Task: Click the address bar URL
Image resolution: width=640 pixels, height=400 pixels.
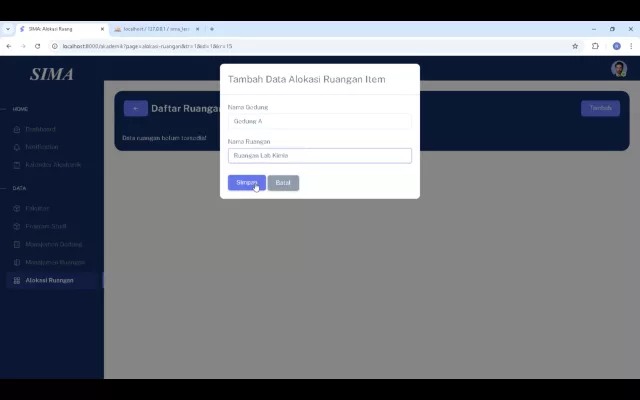Action: point(147,46)
